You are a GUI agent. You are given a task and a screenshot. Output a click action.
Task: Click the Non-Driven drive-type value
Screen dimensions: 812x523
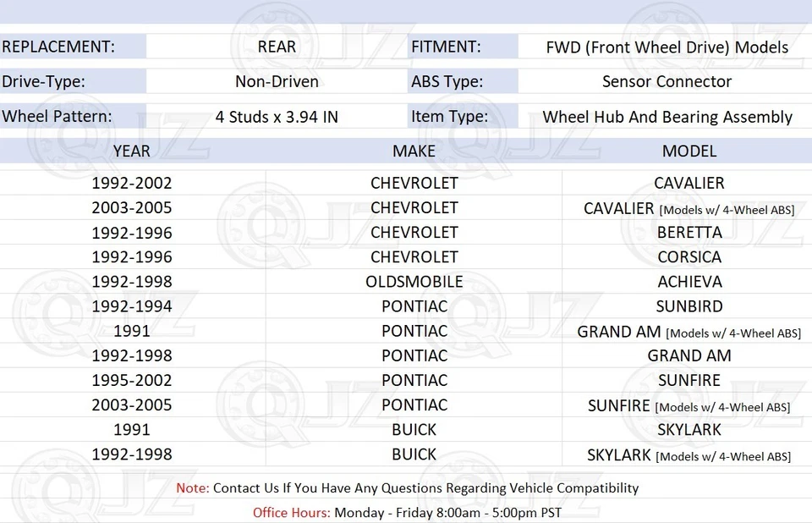277,82
